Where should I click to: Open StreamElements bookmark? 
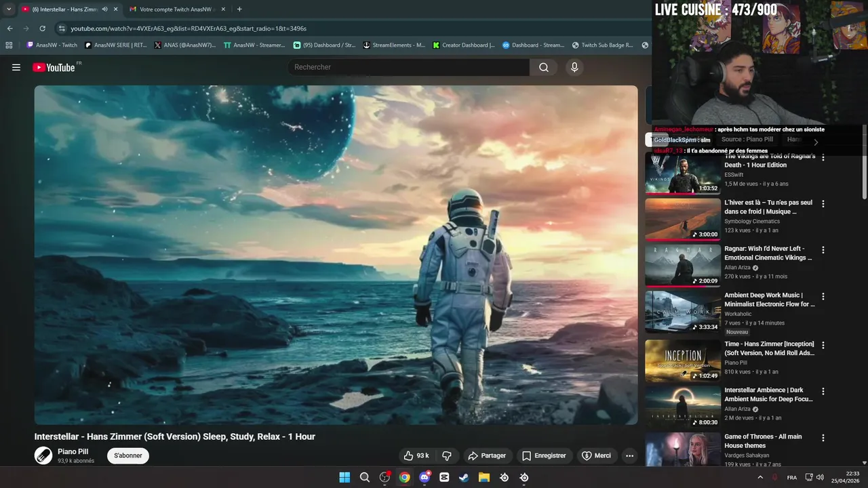394,45
